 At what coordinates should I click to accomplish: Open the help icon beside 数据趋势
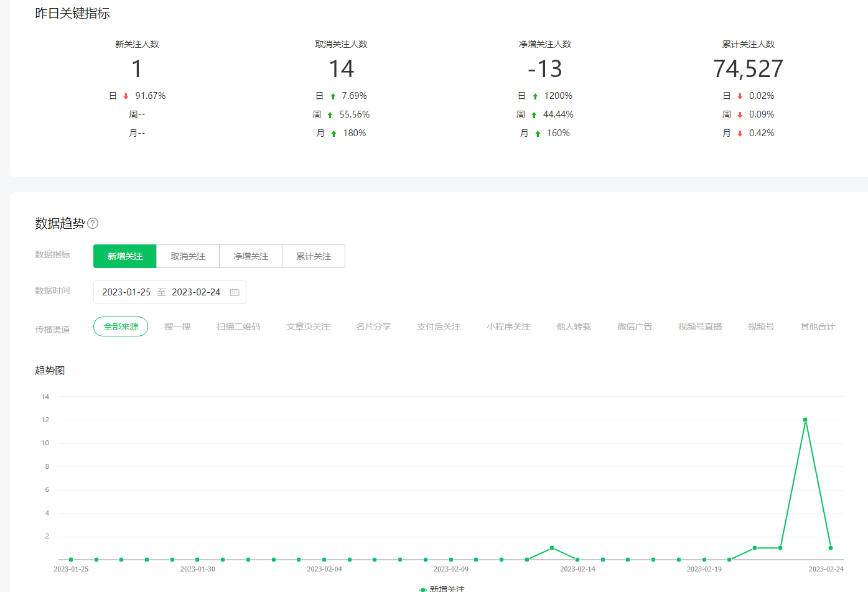tap(93, 223)
